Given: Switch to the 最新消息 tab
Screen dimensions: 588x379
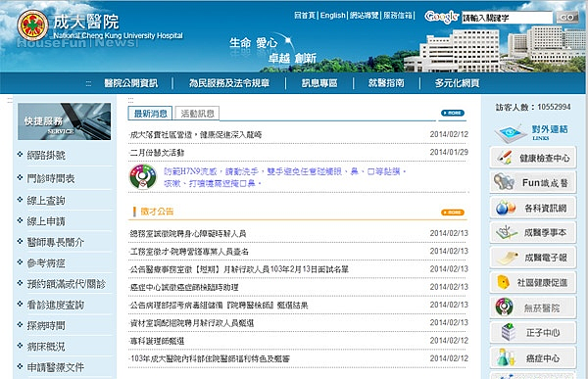Looking at the screenshot, I should pyautogui.click(x=150, y=114).
